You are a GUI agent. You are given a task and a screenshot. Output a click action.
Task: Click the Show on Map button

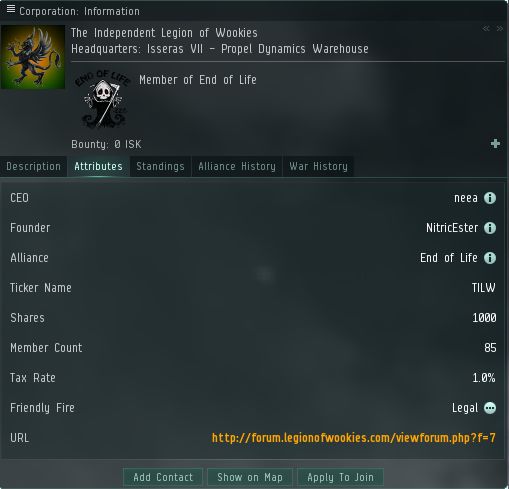click(x=250, y=477)
